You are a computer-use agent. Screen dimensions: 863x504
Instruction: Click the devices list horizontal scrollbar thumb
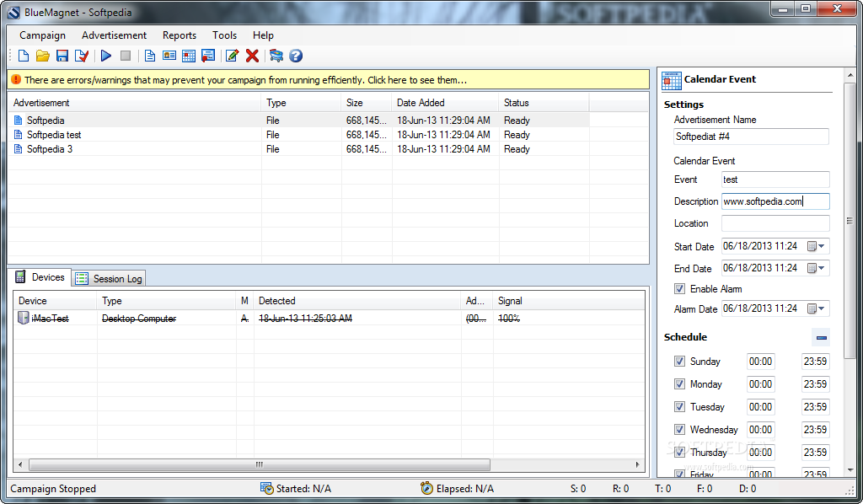click(260, 464)
